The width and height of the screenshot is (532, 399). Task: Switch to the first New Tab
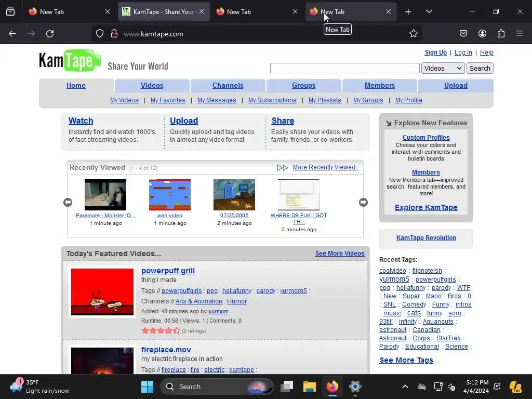70,11
